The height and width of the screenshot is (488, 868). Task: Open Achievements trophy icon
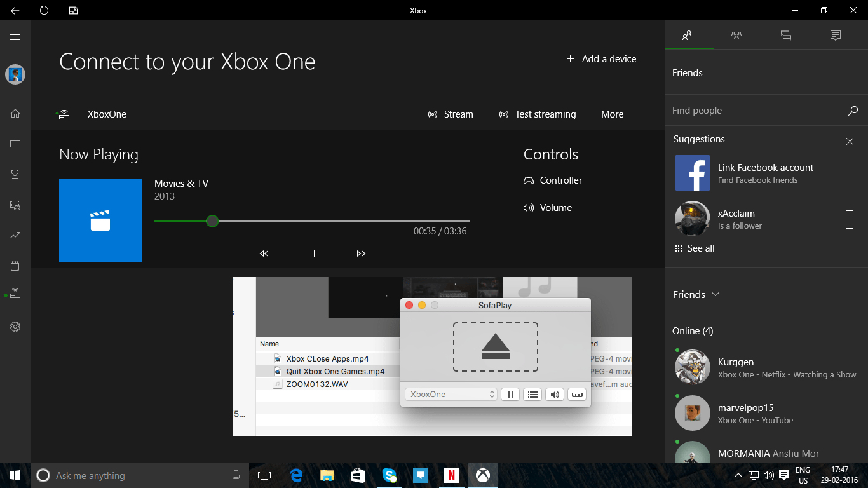(15, 174)
